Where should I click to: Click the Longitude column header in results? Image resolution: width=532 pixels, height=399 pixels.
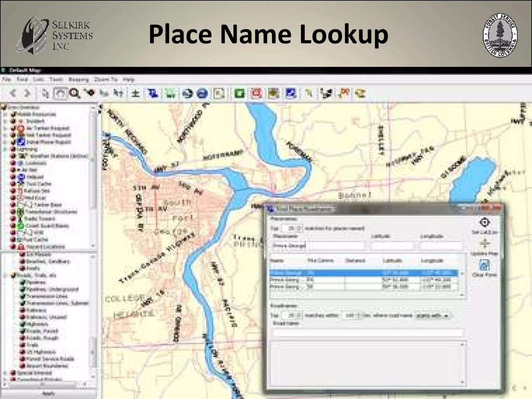[432, 261]
